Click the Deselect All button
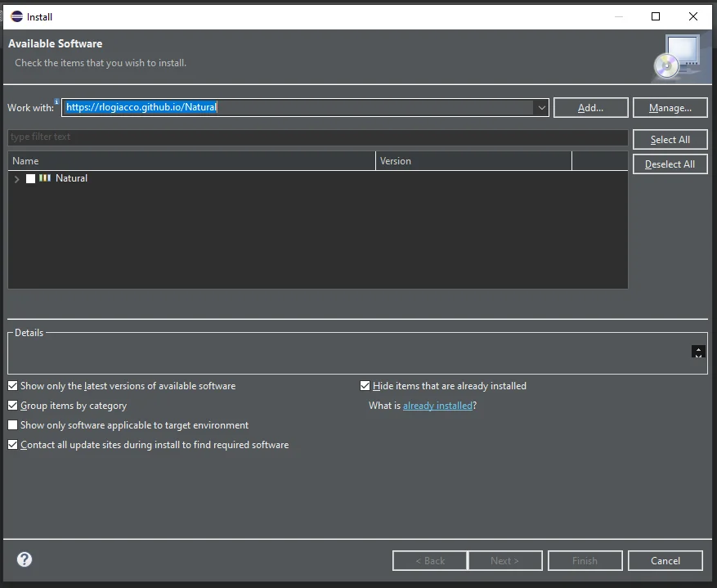 tap(670, 164)
